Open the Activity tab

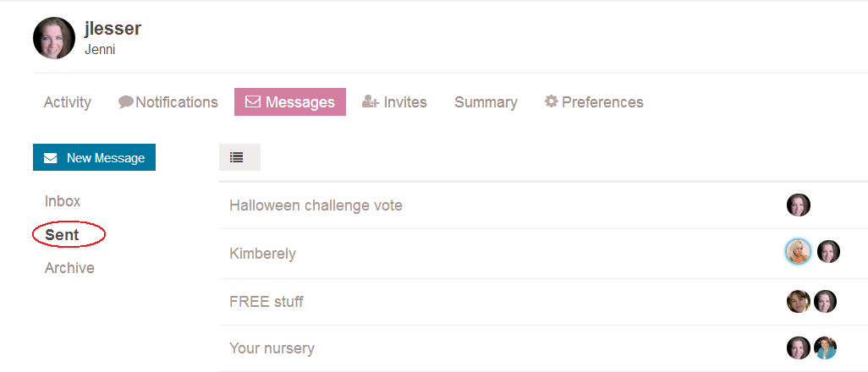(x=68, y=102)
